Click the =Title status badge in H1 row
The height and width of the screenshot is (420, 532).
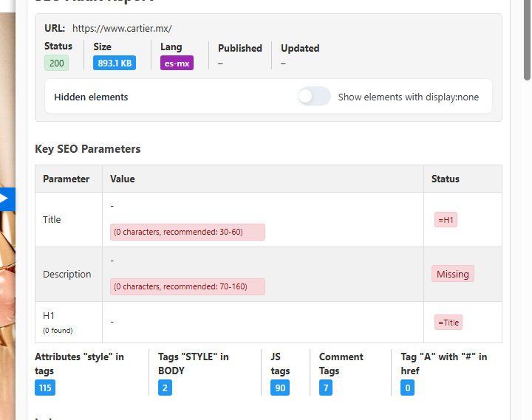coord(448,322)
